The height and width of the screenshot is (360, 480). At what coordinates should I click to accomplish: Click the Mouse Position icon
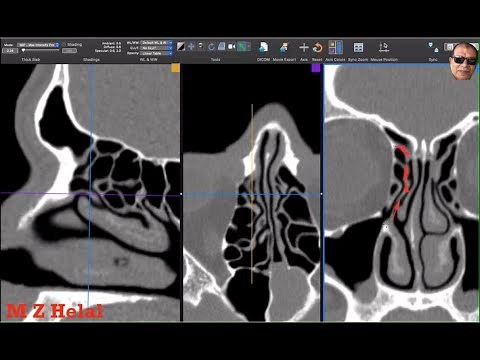pos(384,47)
